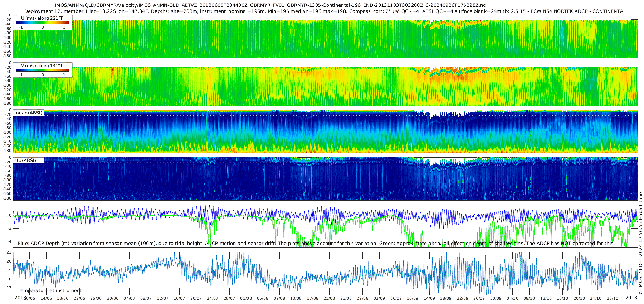Click the -140 depth tick on std(ABSI) panel
The height and width of the screenshot is (304, 644).
7,189
